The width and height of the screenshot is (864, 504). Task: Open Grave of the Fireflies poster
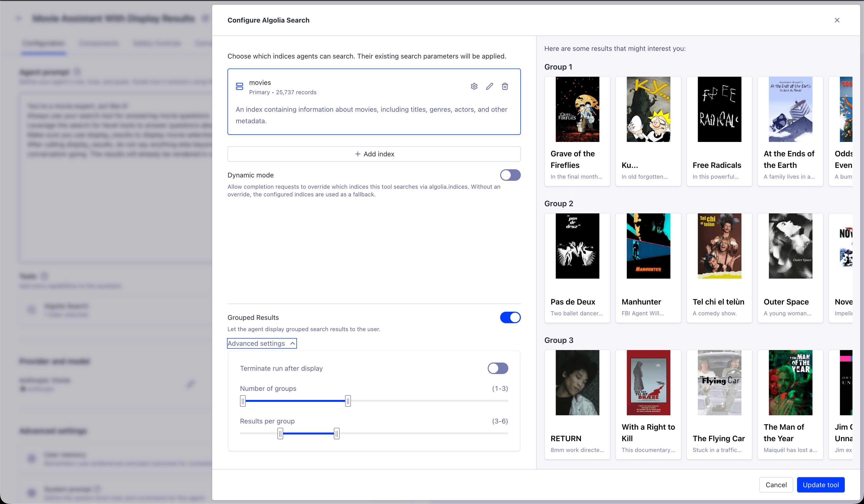pos(577,109)
